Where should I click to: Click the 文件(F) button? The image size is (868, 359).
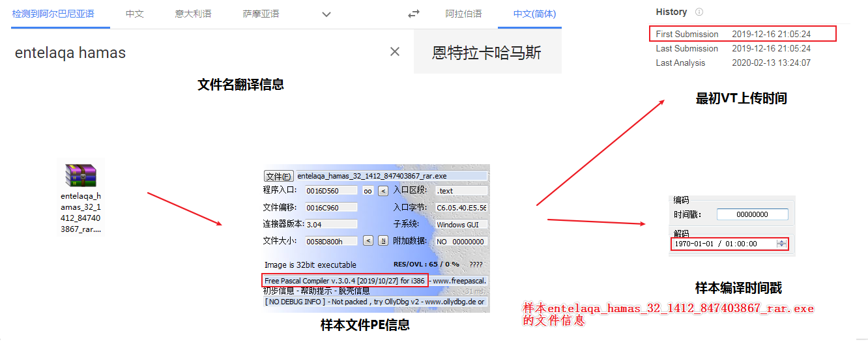pos(278,176)
